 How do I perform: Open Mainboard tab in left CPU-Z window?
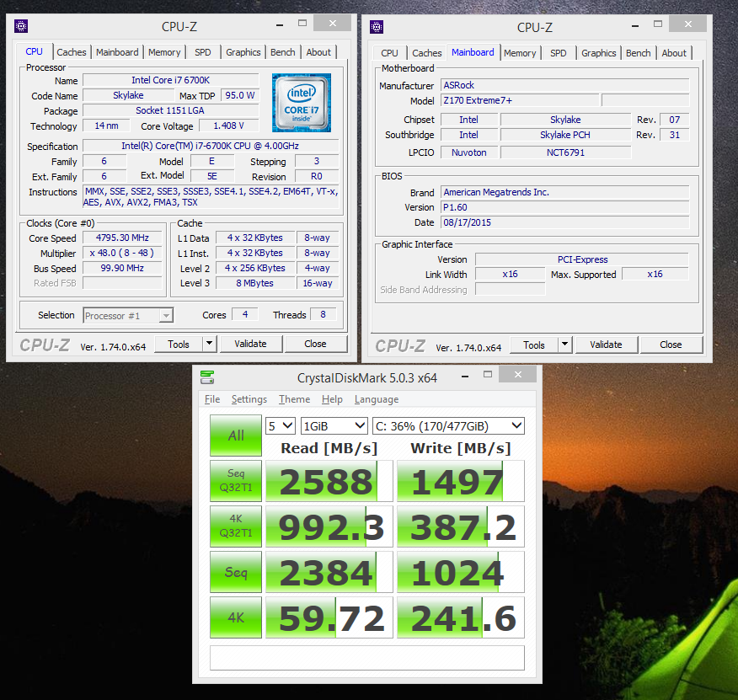[x=117, y=52]
